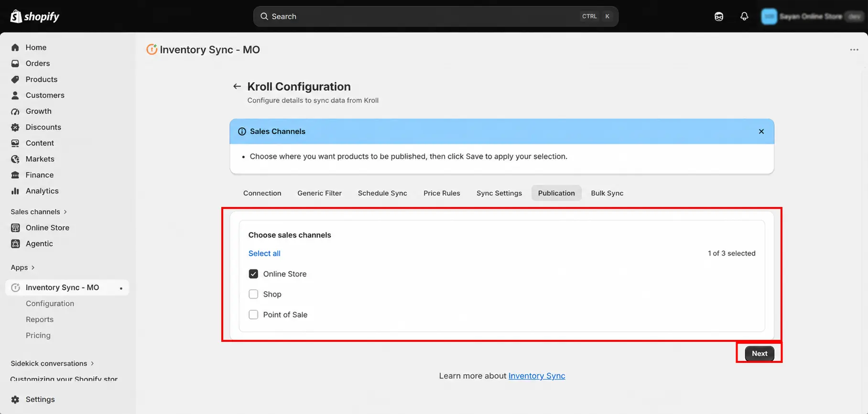The width and height of the screenshot is (868, 414).
Task: Switch to the Sync Settings tab
Action: [499, 193]
